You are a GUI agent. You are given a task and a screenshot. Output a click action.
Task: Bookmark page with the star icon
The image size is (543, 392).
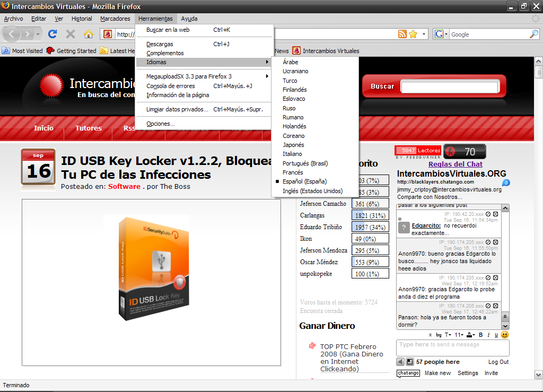coord(413,34)
